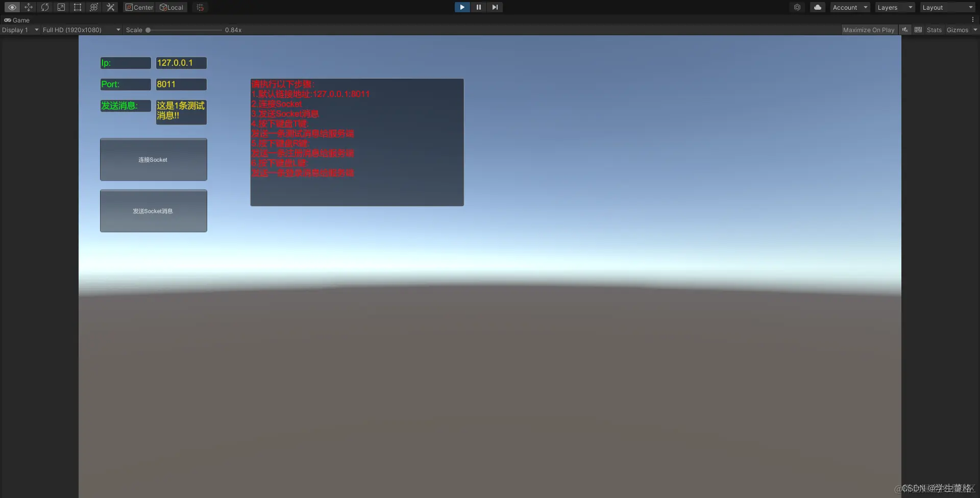Toggle Mute Audio icon
This screenshot has height=498, width=980.
tap(905, 30)
